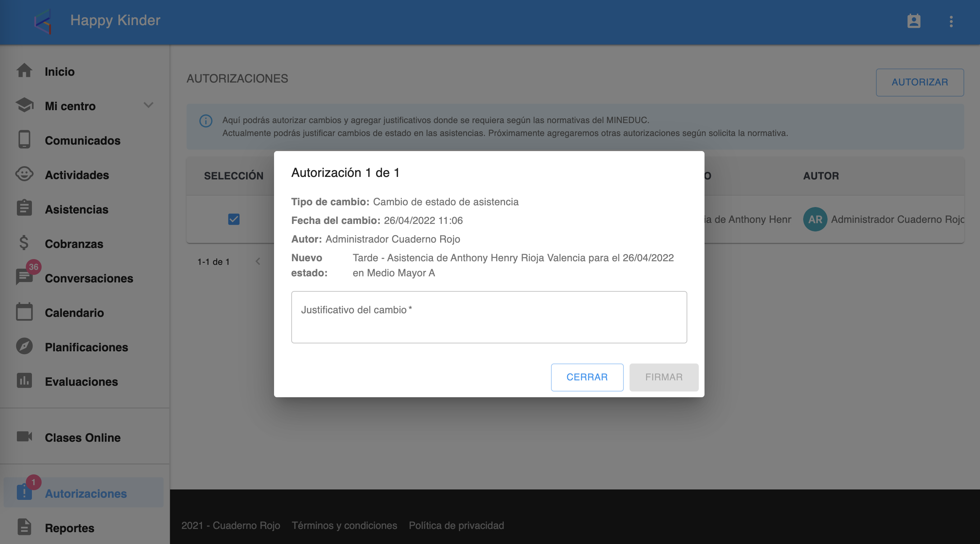The height and width of the screenshot is (544, 980).
Task: Click the Planificaciones compass icon
Action: click(x=24, y=346)
